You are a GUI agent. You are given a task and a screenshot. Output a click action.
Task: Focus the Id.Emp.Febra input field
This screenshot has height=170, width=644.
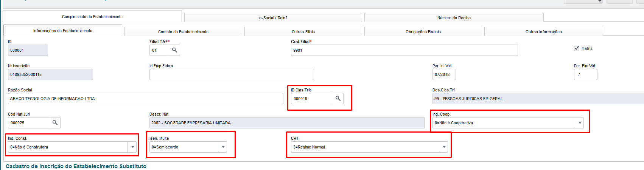(x=232, y=74)
